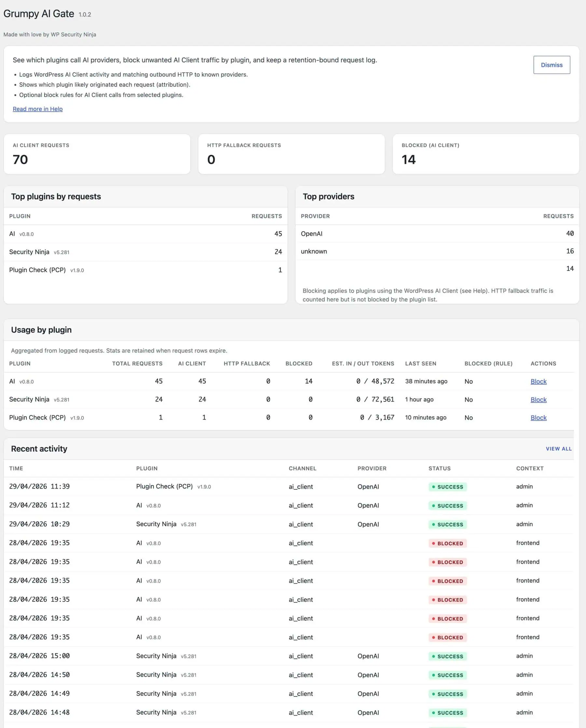This screenshot has height=728, width=586.
Task: Click SUCCESS badge in the 15:00 row
Action: coord(448,656)
